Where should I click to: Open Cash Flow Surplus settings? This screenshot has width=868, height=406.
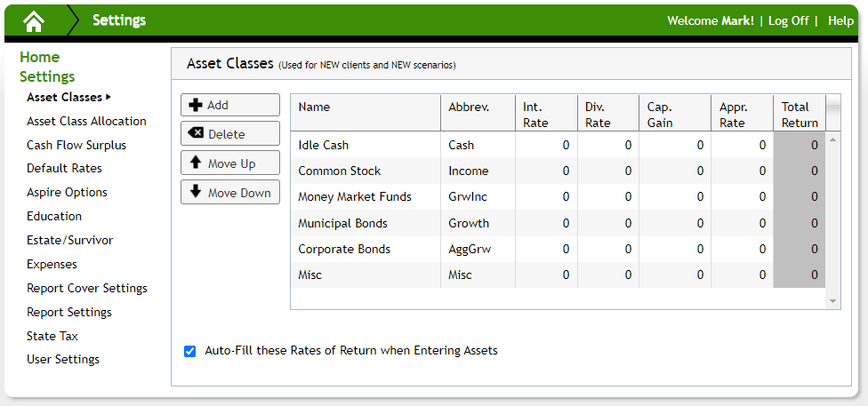76,145
